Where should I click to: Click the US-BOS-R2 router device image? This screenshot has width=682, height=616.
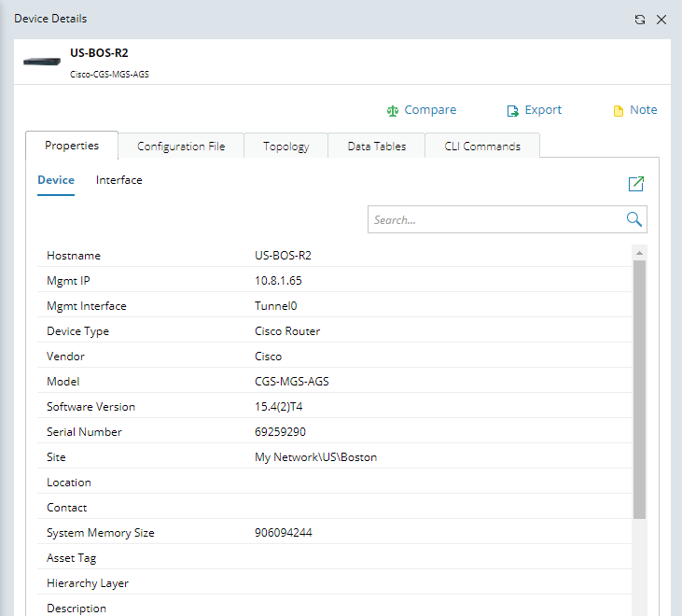pos(43,60)
